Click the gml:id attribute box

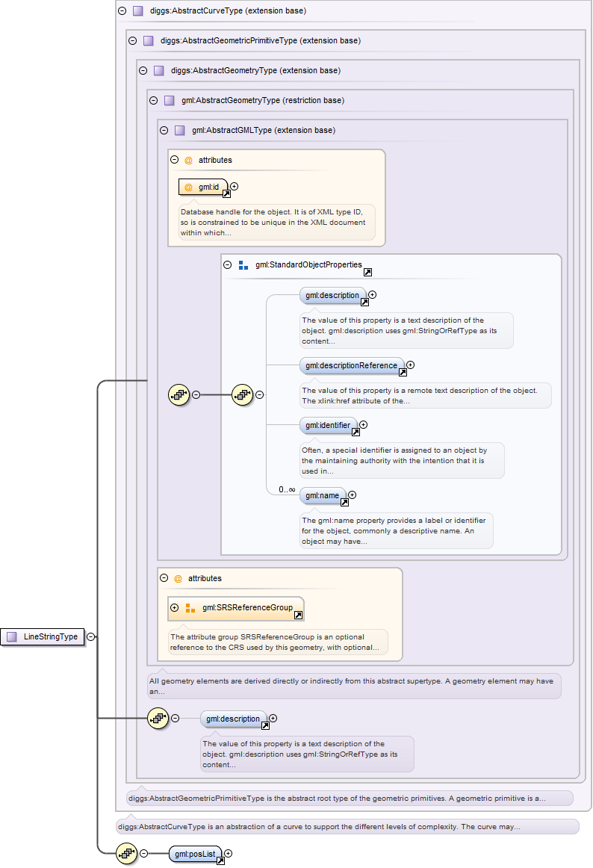202,187
